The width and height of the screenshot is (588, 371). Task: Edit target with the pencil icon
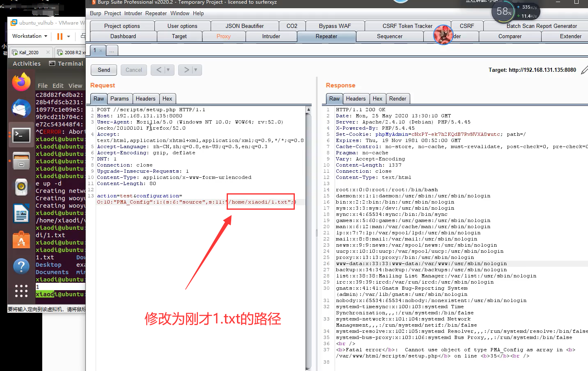click(584, 70)
